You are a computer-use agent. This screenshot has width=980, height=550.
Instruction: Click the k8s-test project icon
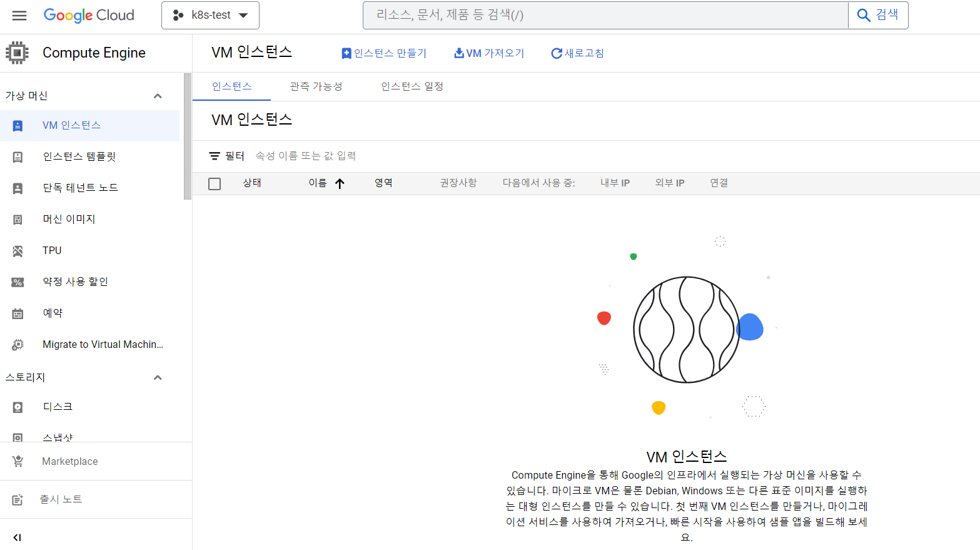pyautogui.click(x=178, y=15)
